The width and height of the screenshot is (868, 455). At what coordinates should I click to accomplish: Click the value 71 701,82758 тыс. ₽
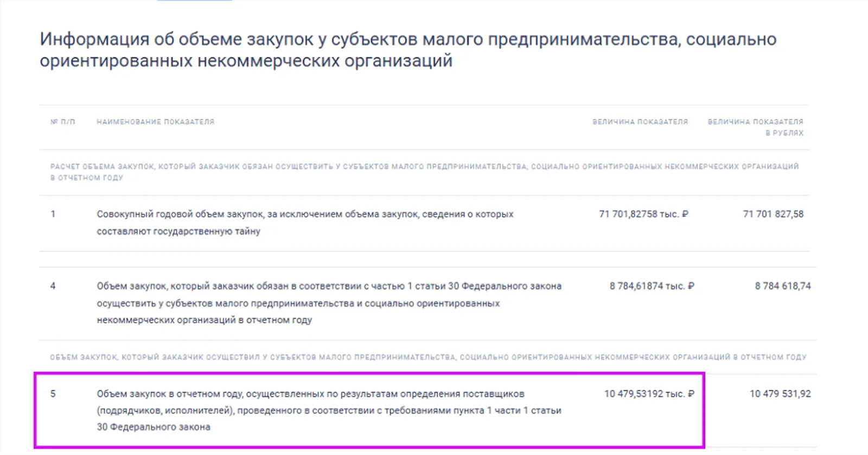[x=643, y=214]
